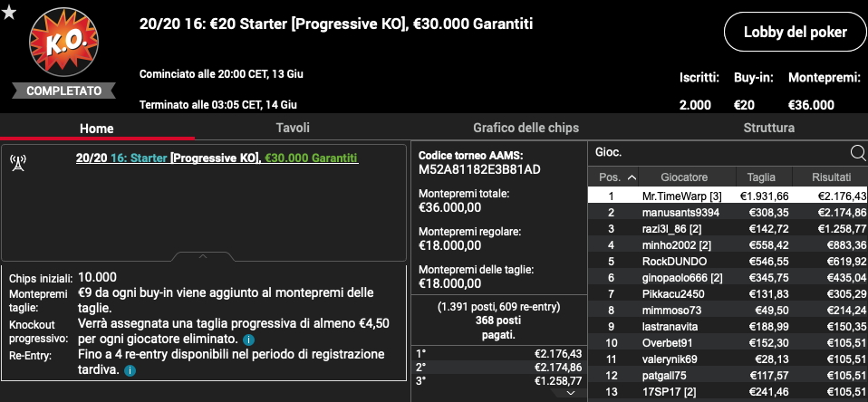Sort by the Risultati column header

830,177
